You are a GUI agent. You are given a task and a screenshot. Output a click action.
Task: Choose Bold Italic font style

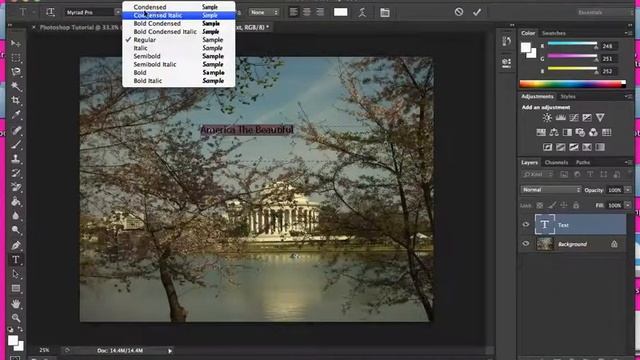tap(179, 80)
